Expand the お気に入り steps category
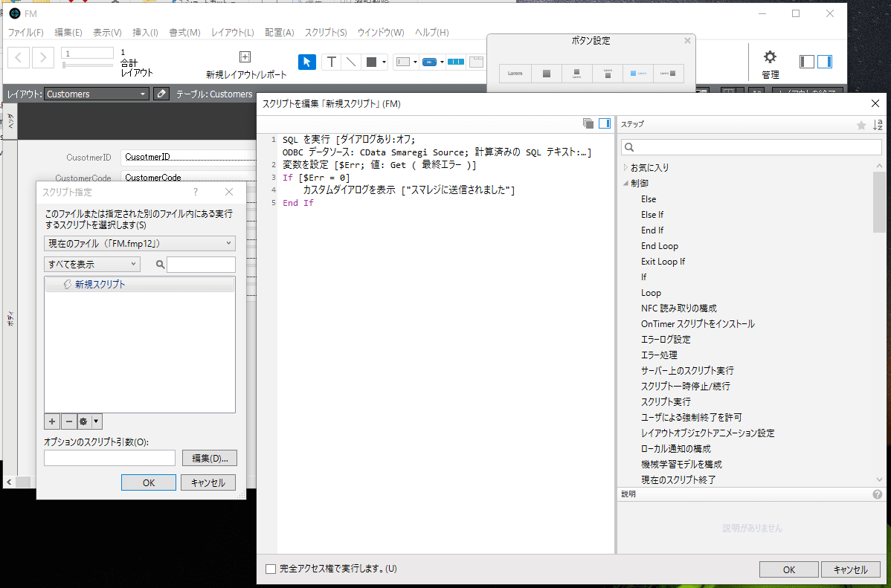The image size is (891, 588). (x=625, y=167)
